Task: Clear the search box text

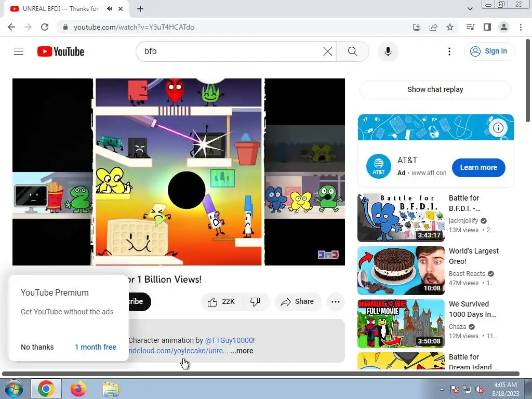Action: pos(327,51)
